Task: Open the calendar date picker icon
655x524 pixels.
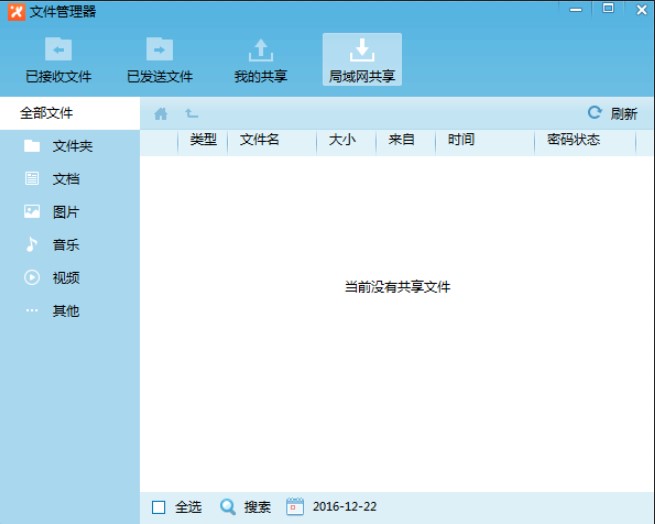Action: click(295, 507)
